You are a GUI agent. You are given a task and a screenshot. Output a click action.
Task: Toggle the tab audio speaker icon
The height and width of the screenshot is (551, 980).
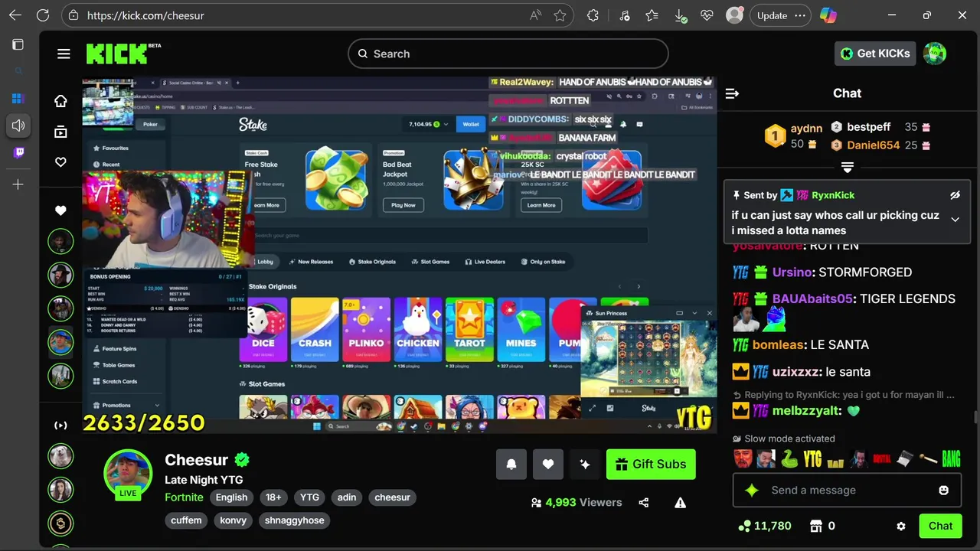[x=18, y=126]
